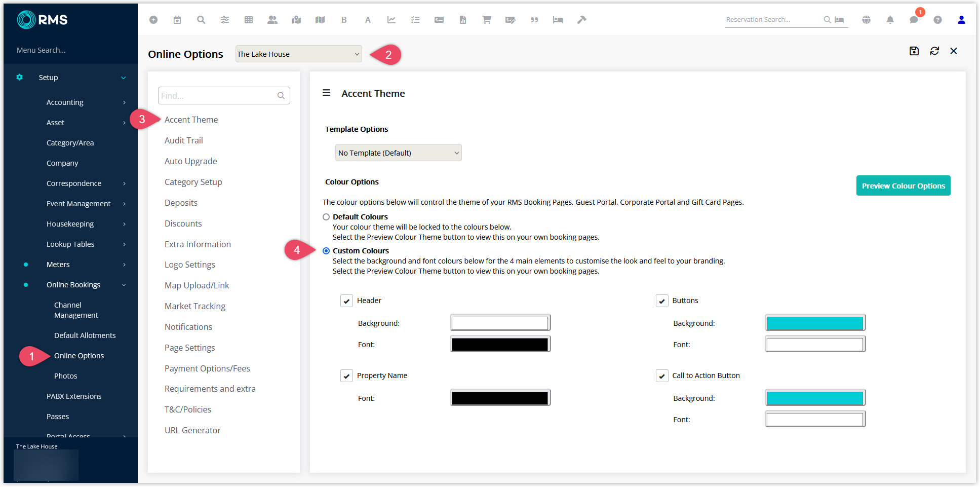Open Payment Options/Fees option
This screenshot has height=487, width=980.
[207, 368]
